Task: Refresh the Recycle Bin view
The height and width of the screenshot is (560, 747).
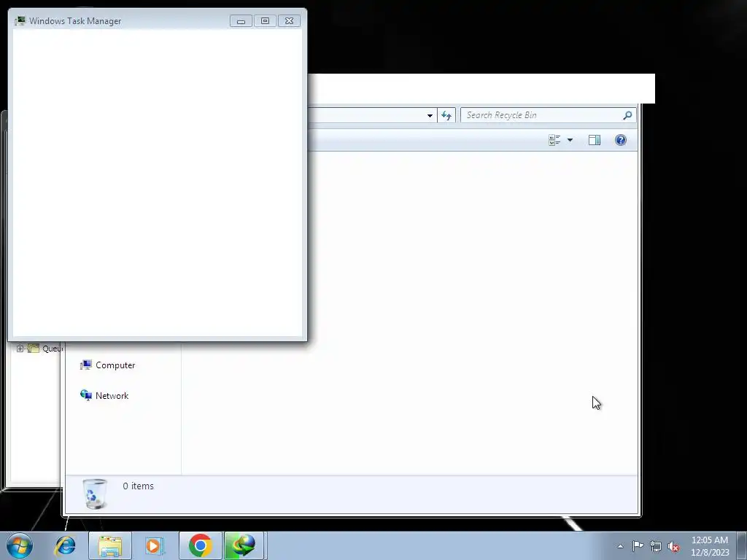Action: pos(446,116)
